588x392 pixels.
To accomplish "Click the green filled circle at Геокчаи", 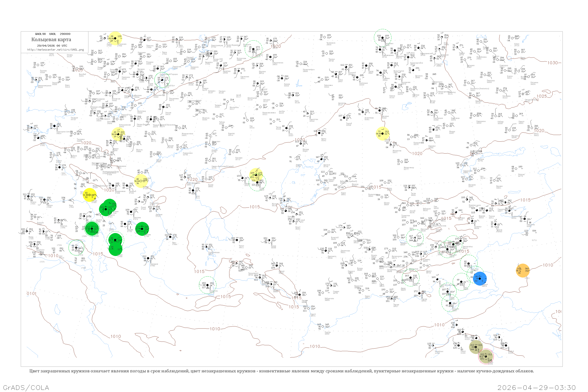I will tap(142, 229).
